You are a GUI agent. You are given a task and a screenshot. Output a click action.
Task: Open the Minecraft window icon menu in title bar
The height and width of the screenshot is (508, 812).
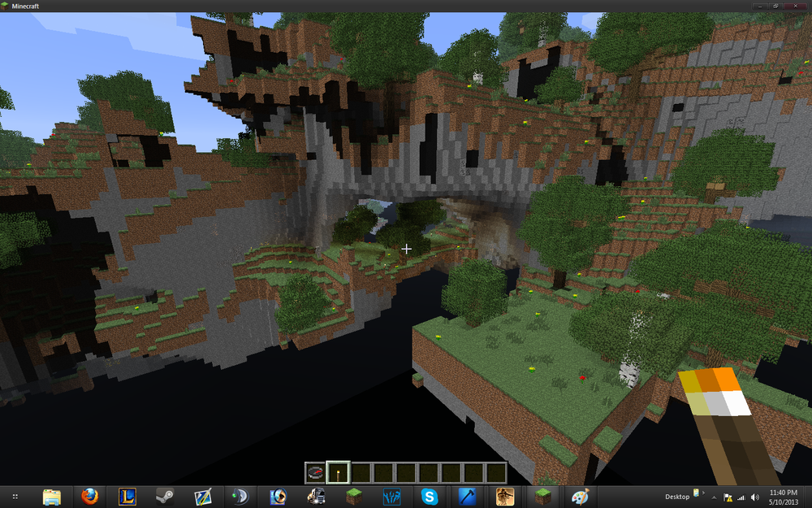click(x=5, y=7)
